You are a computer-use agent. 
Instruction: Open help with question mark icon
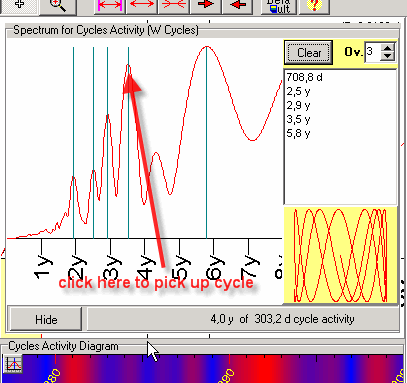(314, 6)
